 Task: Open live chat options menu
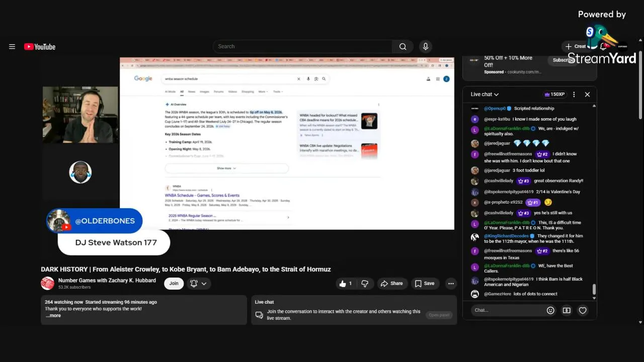[574, 95]
